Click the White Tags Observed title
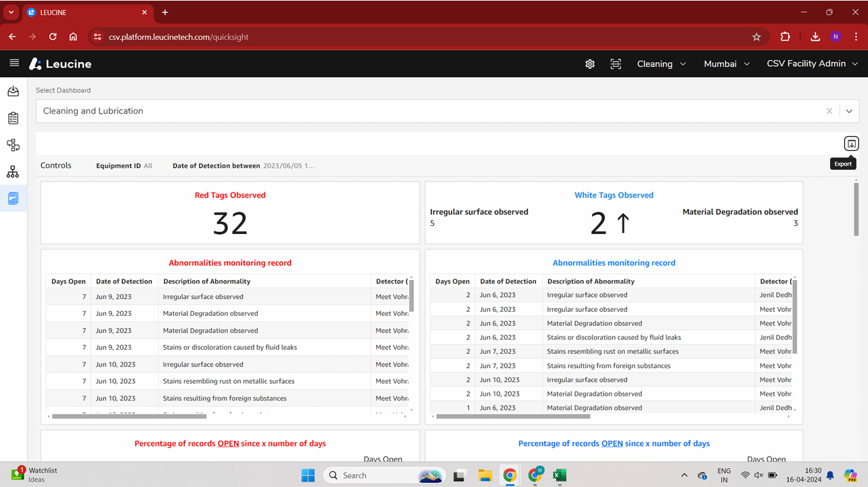The width and height of the screenshot is (868, 487). (614, 195)
